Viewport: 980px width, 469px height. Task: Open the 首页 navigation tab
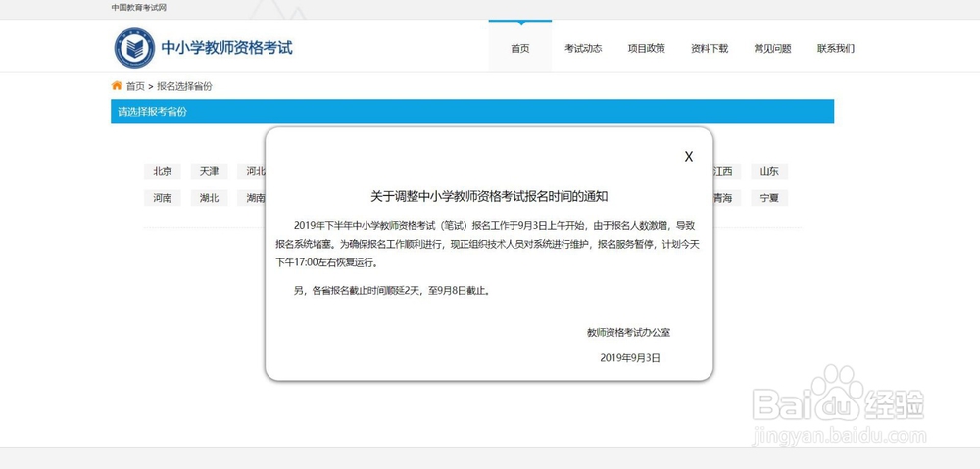[520, 48]
